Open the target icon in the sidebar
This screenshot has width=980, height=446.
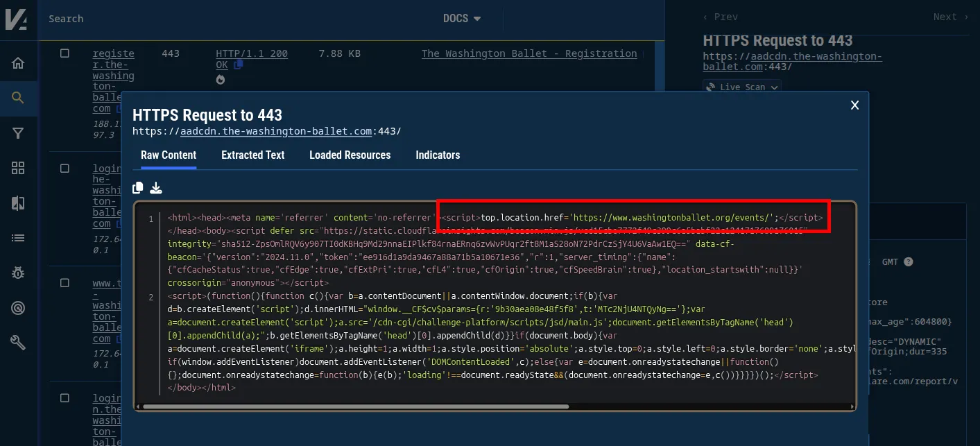click(x=18, y=307)
